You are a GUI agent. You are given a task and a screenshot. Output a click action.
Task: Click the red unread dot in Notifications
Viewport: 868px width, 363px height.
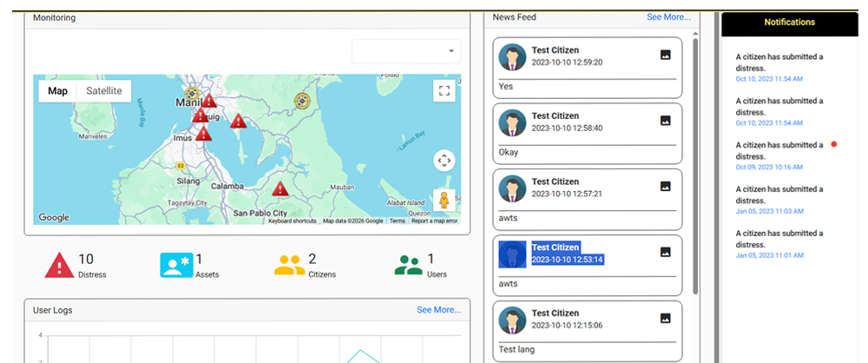833,144
